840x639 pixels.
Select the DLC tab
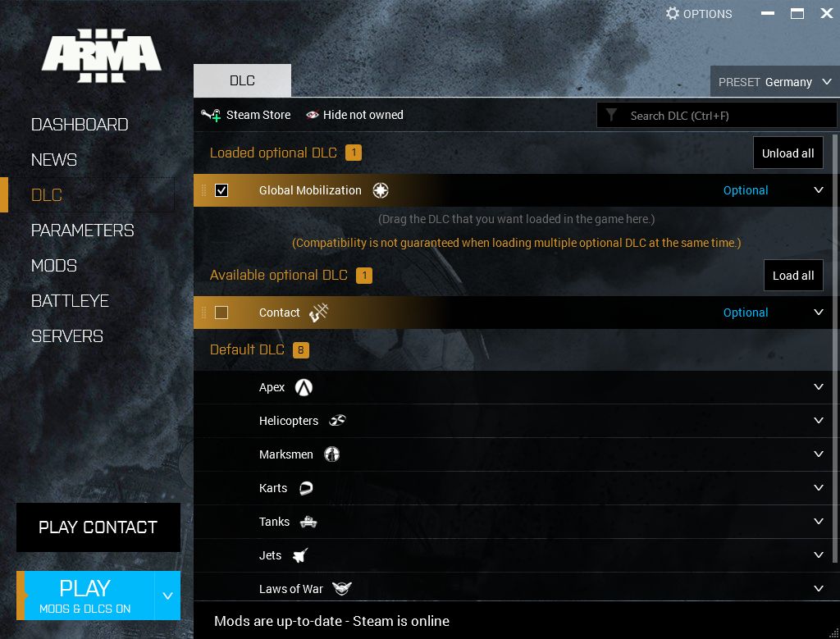tap(242, 80)
